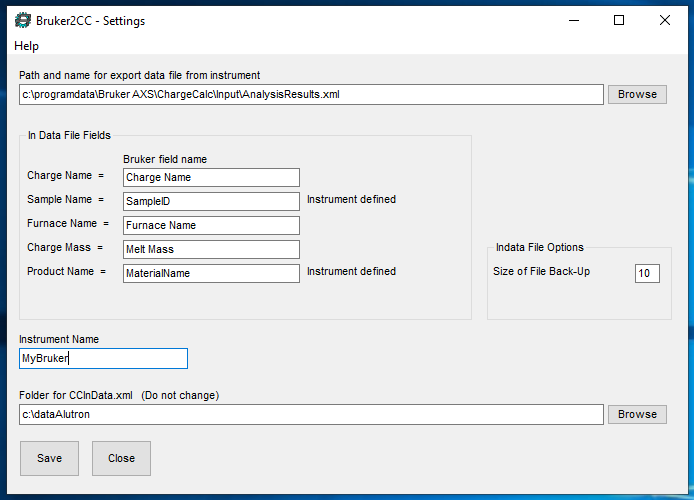
Task: Click 'Instrument defined' text beside MaterialName
Action: (351, 271)
